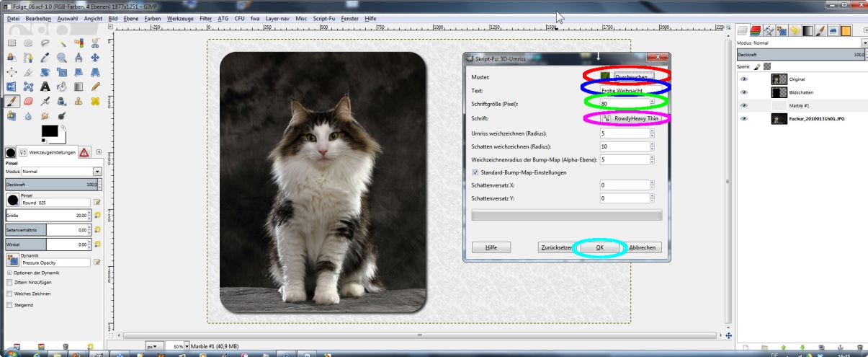This screenshot has width=868, height=357.
Task: Open the Script-Fu menu
Action: [323, 17]
